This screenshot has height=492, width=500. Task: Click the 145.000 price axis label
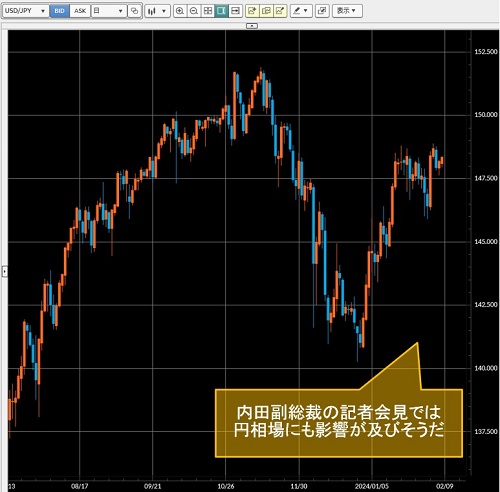click(486, 241)
